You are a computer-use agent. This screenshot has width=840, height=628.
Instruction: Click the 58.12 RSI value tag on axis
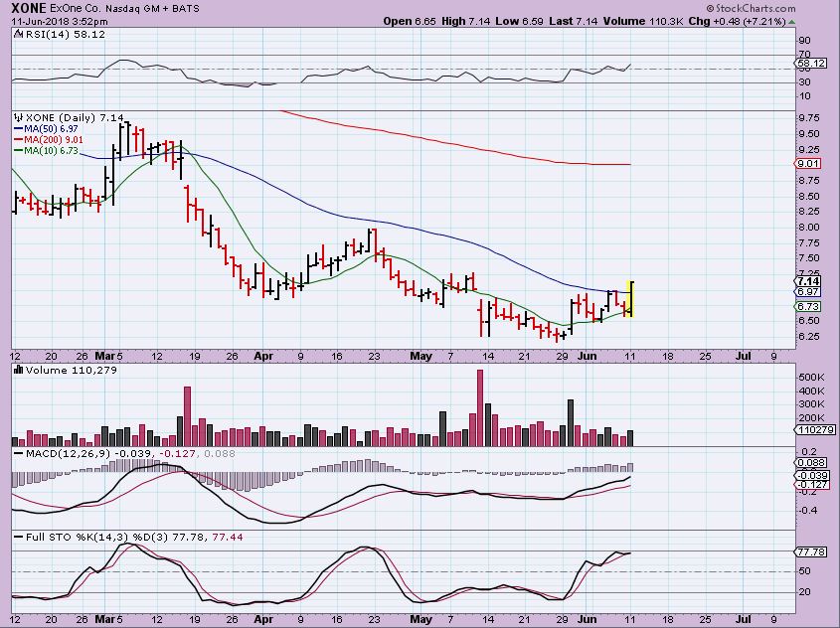(x=811, y=64)
